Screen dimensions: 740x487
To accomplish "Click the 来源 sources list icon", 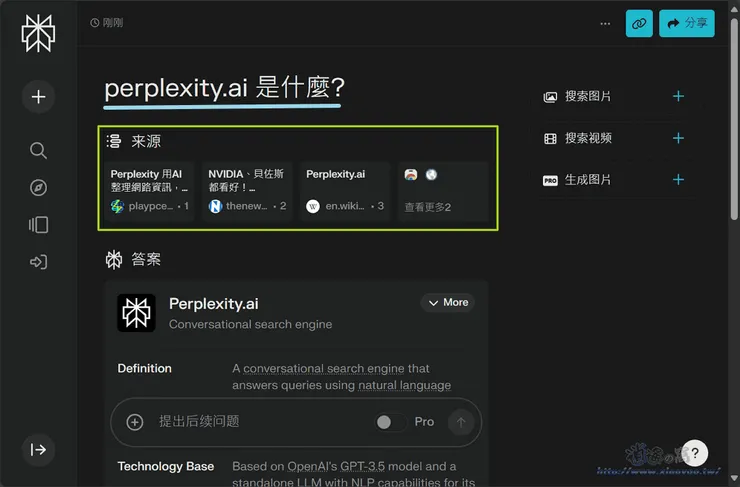I will (x=114, y=141).
